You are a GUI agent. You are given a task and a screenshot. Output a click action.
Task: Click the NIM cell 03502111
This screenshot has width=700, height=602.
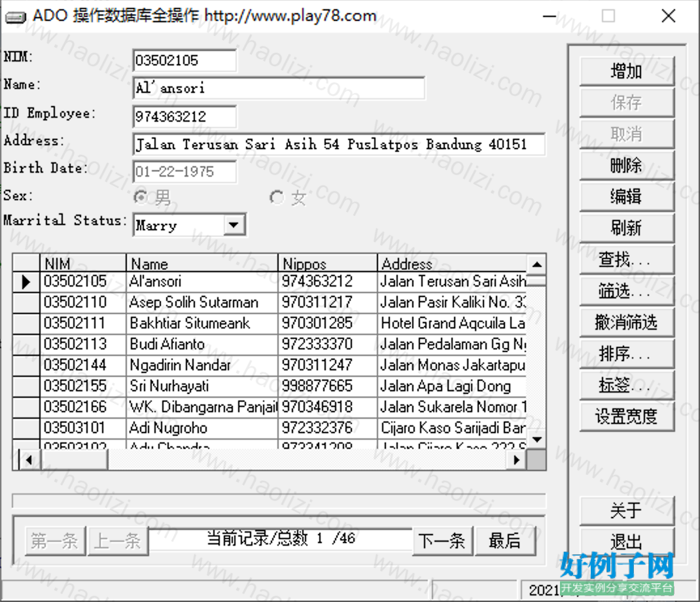click(x=83, y=324)
